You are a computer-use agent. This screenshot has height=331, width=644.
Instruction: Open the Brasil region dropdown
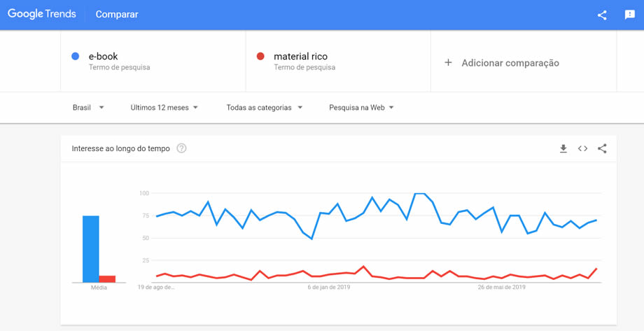click(x=88, y=108)
